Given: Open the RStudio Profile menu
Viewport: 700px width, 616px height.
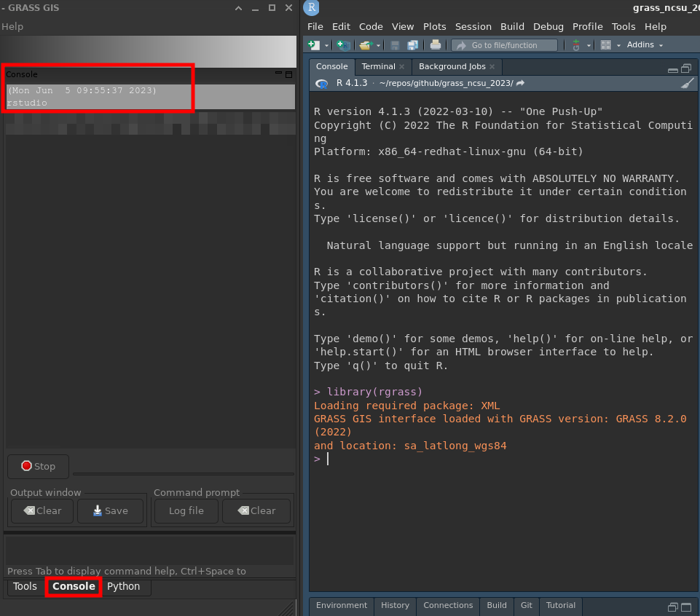Looking at the screenshot, I should (x=588, y=27).
